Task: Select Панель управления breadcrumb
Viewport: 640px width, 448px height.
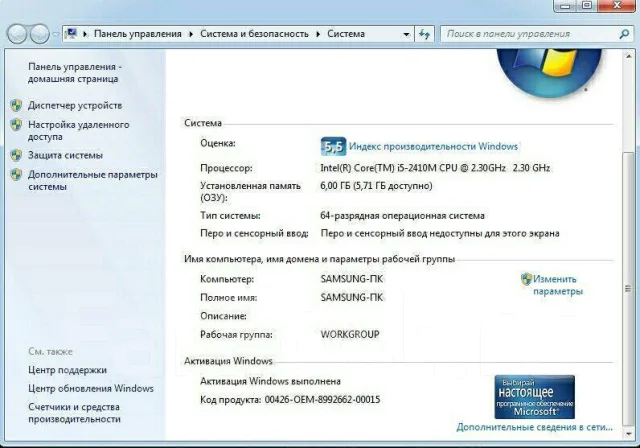Action: pyautogui.click(x=138, y=34)
